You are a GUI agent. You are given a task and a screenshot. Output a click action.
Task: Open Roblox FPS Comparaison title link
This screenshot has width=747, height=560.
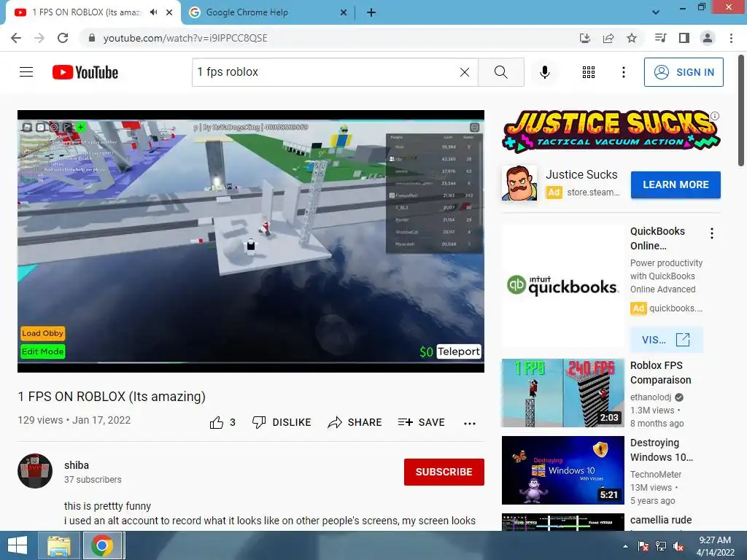[x=660, y=373]
